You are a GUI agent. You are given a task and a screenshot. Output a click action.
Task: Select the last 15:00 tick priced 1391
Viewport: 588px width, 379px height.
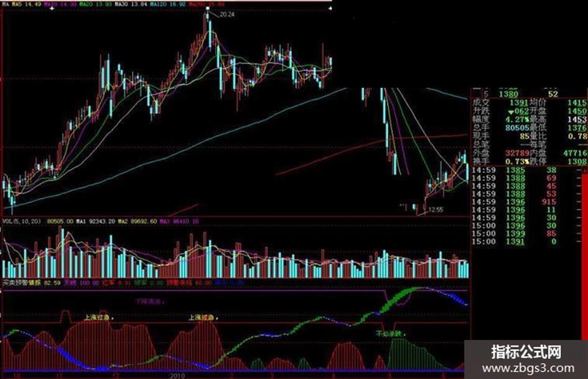click(x=514, y=241)
